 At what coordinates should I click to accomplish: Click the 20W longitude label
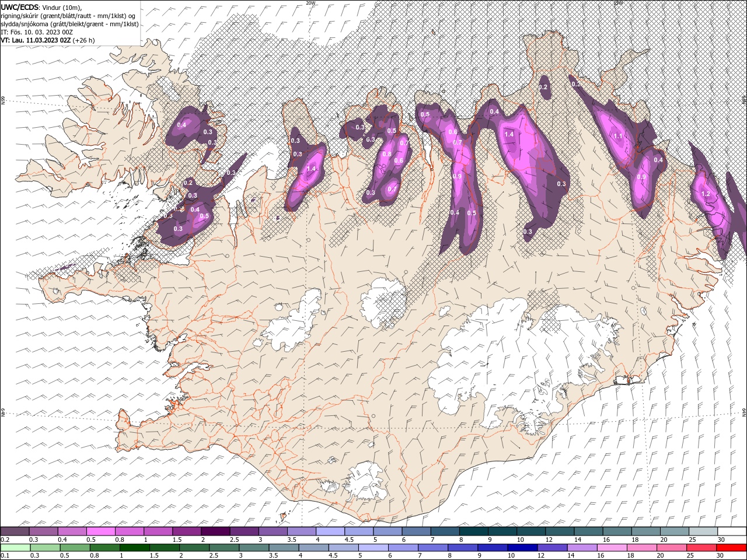click(310, 3)
